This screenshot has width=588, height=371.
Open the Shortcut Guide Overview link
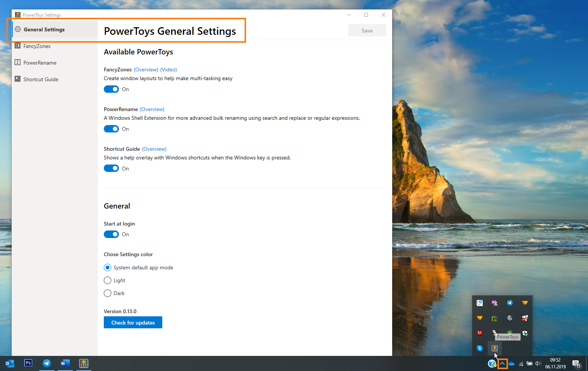(x=154, y=149)
